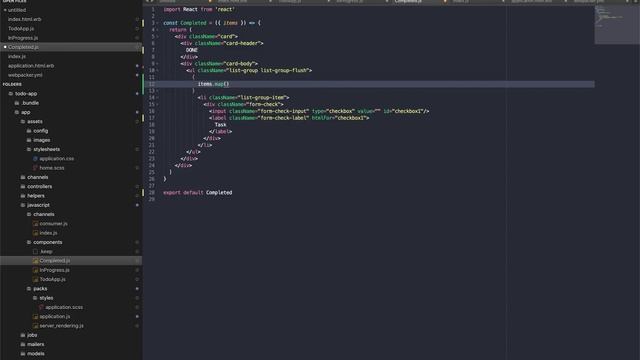Open home.scss file icon in stylesheets
Viewport: 640px width, 360px height.
pos(35,168)
